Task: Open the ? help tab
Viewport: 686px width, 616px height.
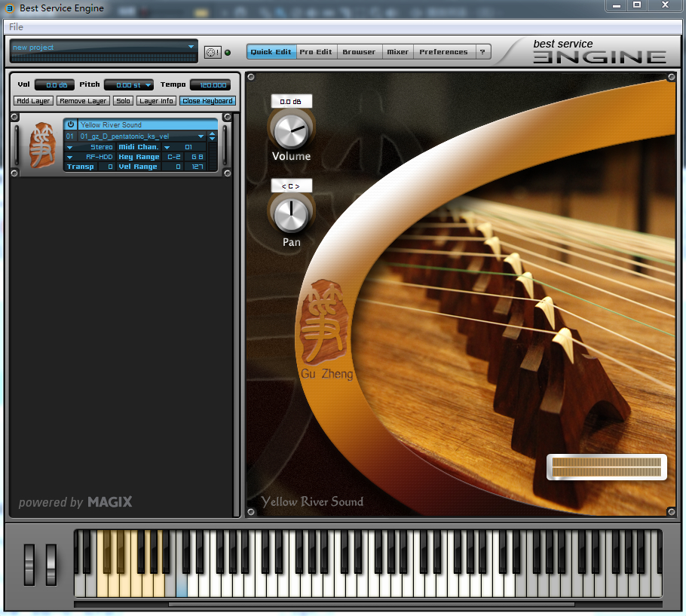Action: coord(482,52)
